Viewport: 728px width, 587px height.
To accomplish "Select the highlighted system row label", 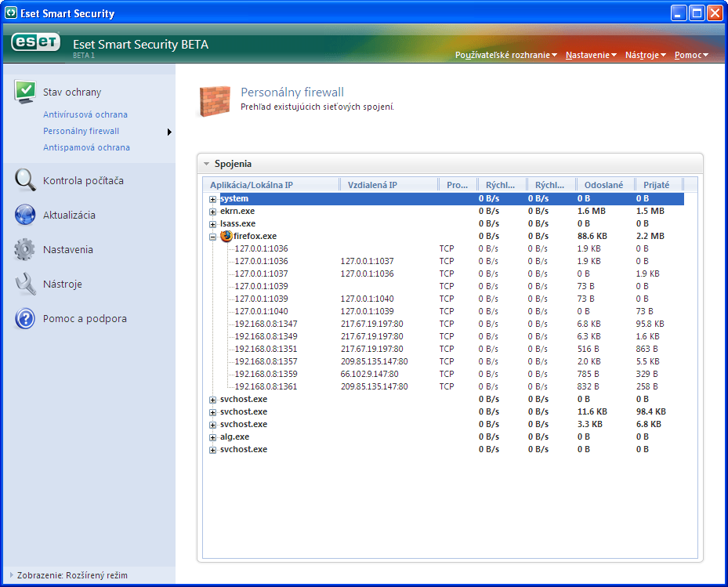I will pyautogui.click(x=234, y=198).
